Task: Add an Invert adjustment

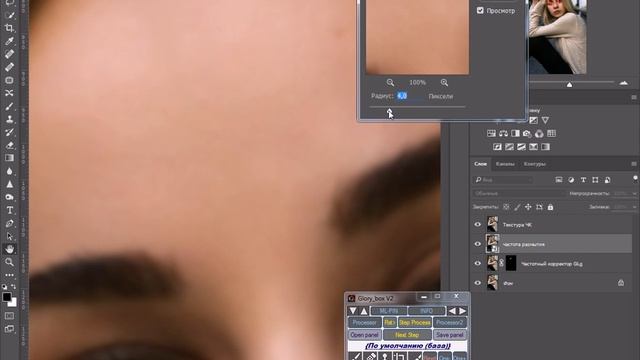Action: tap(497, 147)
